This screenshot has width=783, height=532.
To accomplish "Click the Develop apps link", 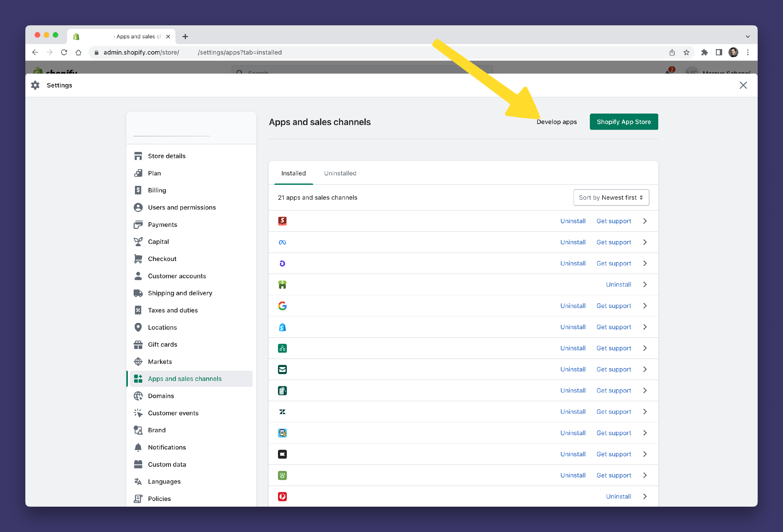I will pos(557,122).
